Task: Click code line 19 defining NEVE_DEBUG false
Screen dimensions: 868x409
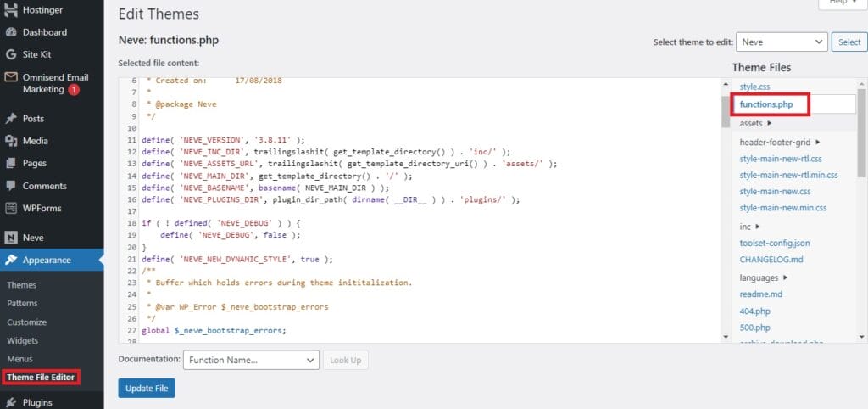Action: point(231,235)
